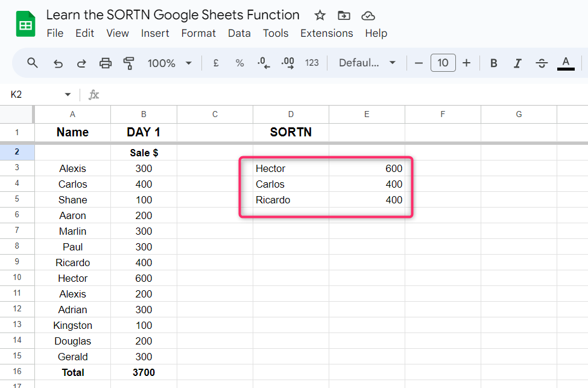Open the Data menu
588x388 pixels.
tap(239, 33)
